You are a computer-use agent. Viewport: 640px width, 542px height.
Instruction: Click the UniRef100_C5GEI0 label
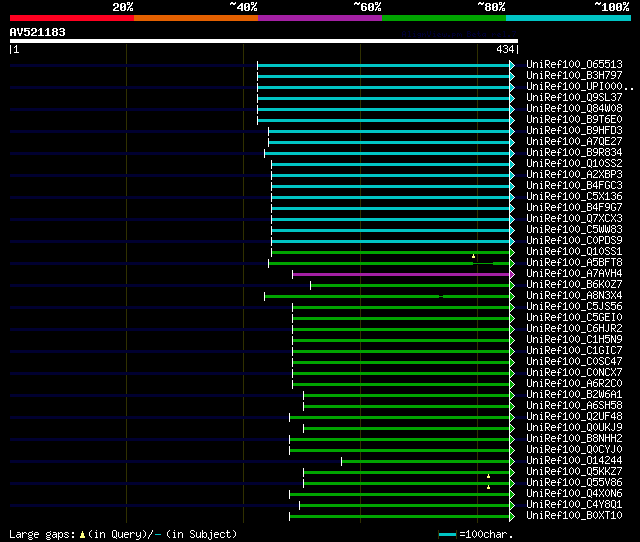[574, 318]
